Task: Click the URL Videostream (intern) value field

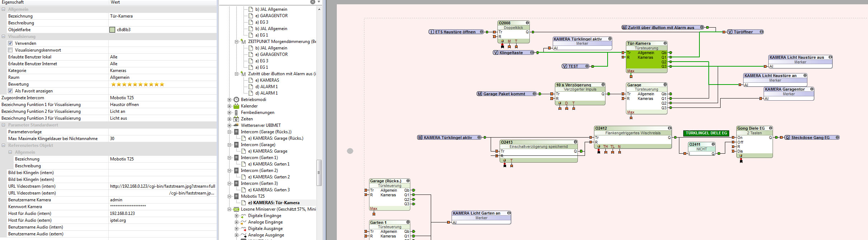Action: pyautogui.click(x=162, y=186)
